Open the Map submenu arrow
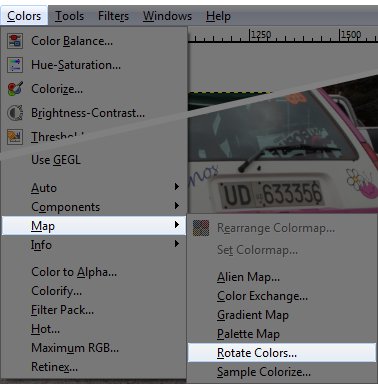Image resolution: width=378 pixels, height=389 pixels. tap(177, 225)
